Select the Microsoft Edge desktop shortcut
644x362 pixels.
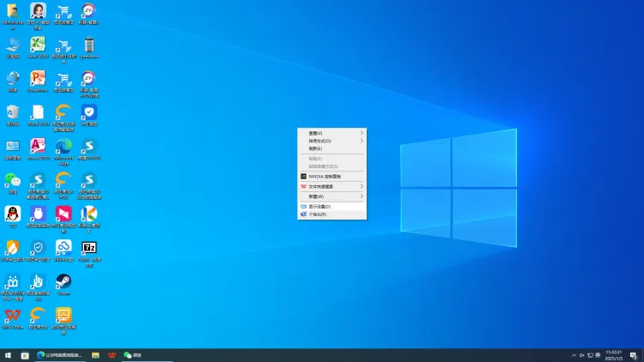[64, 152]
